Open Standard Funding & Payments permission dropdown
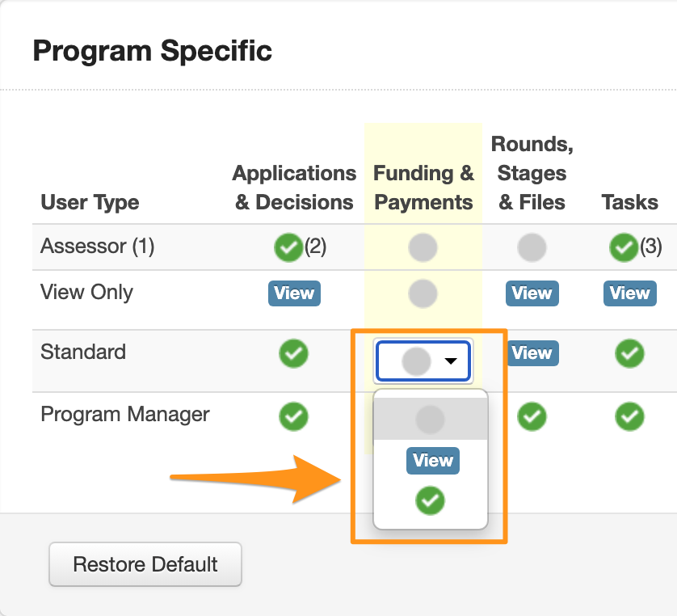 click(x=423, y=361)
